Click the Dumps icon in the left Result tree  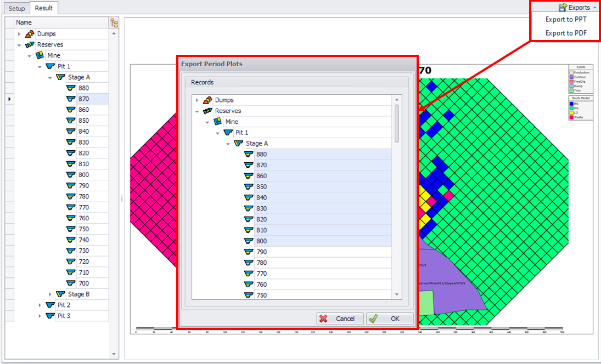point(30,34)
